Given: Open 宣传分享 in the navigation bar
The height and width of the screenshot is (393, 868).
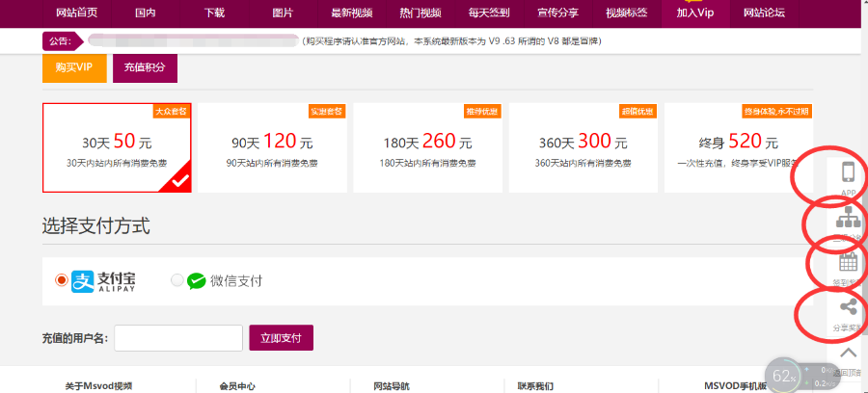Looking at the screenshot, I should point(558,13).
